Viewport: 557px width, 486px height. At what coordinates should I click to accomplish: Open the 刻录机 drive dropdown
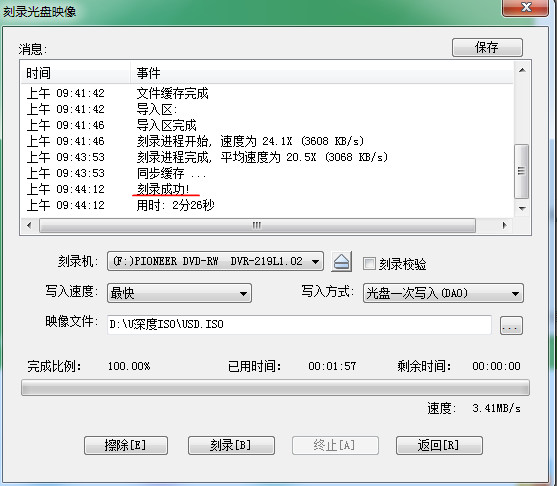click(x=215, y=261)
